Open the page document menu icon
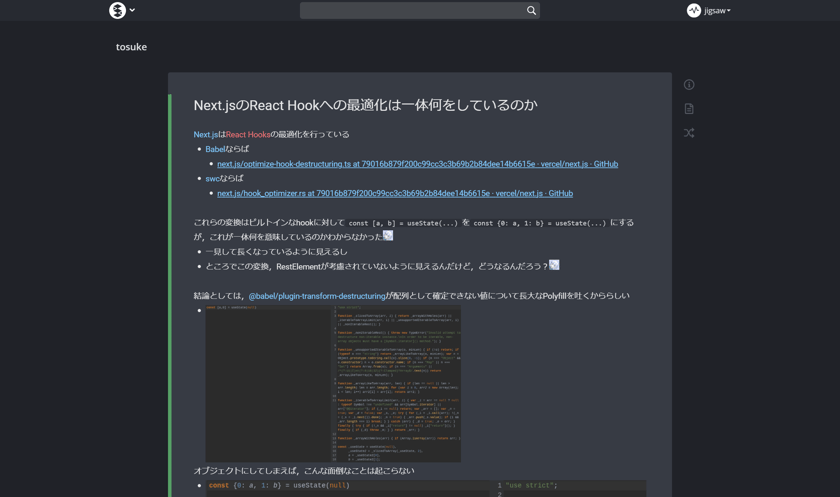Image resolution: width=840 pixels, height=497 pixels. (689, 109)
